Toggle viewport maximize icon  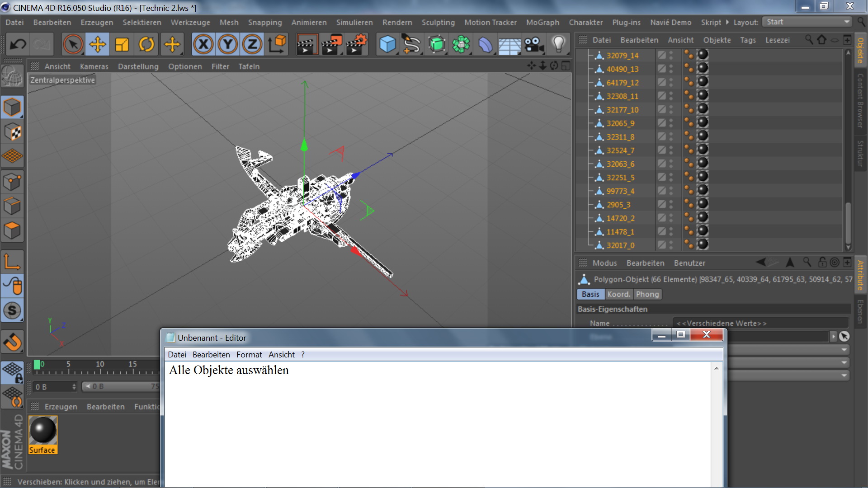click(566, 66)
